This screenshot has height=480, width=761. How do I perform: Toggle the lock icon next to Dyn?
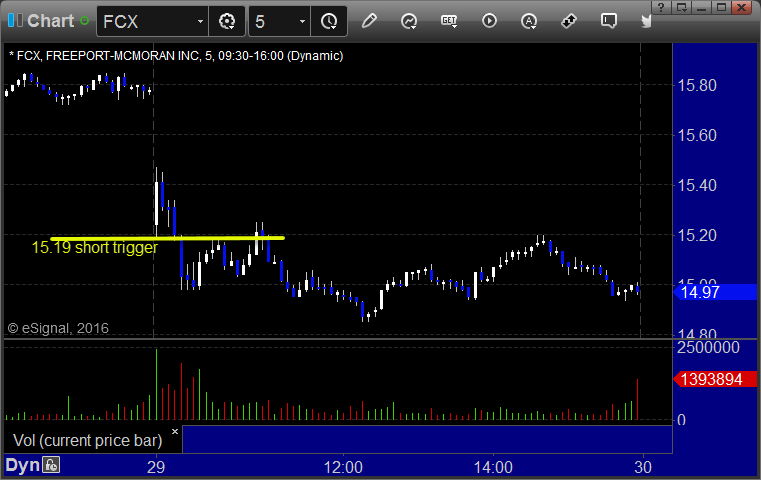click(51, 465)
